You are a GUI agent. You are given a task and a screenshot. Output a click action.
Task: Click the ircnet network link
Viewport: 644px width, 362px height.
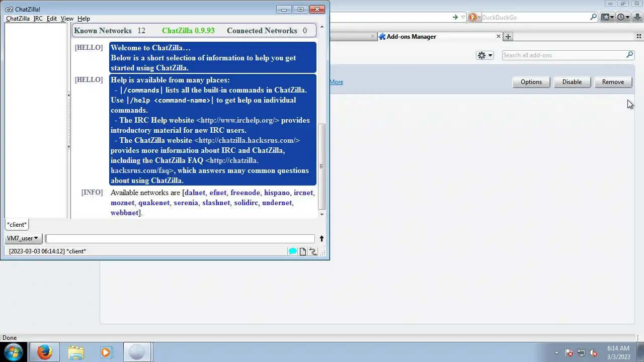303,193
